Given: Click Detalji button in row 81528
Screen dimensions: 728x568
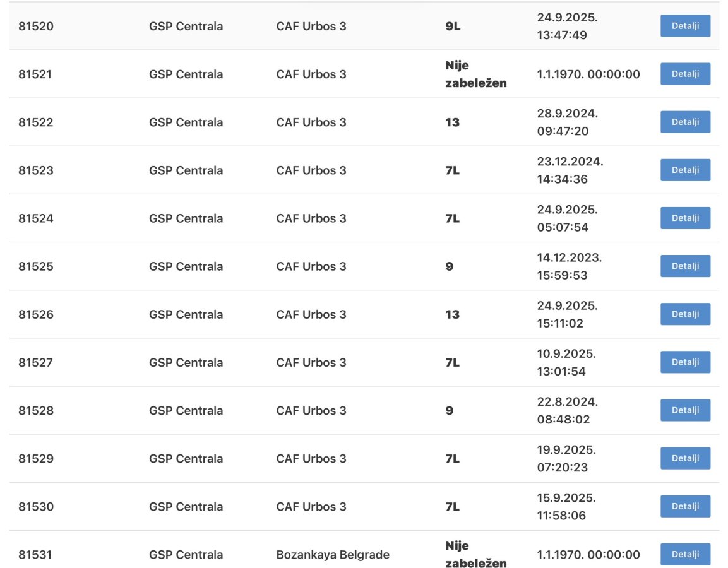Looking at the screenshot, I should pos(685,410).
